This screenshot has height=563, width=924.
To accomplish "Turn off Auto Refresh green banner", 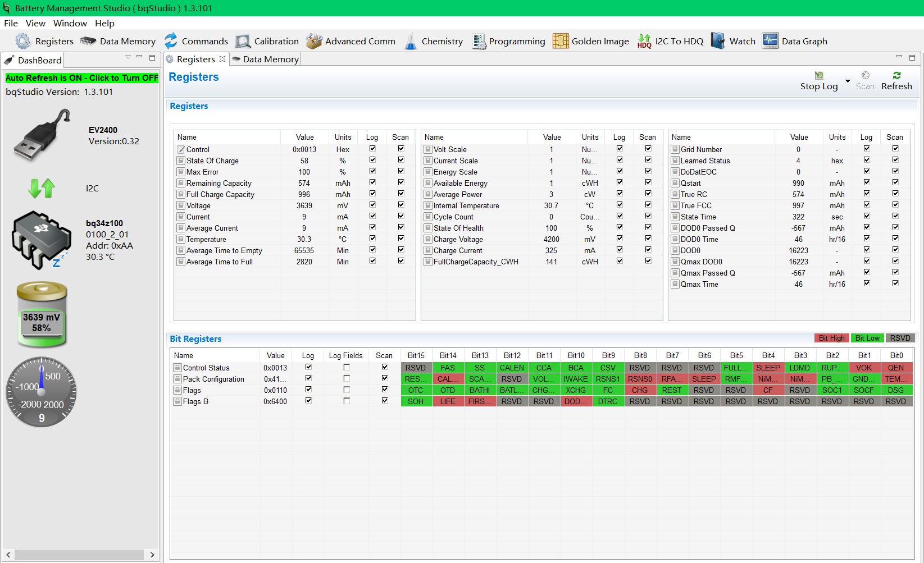I will point(82,78).
